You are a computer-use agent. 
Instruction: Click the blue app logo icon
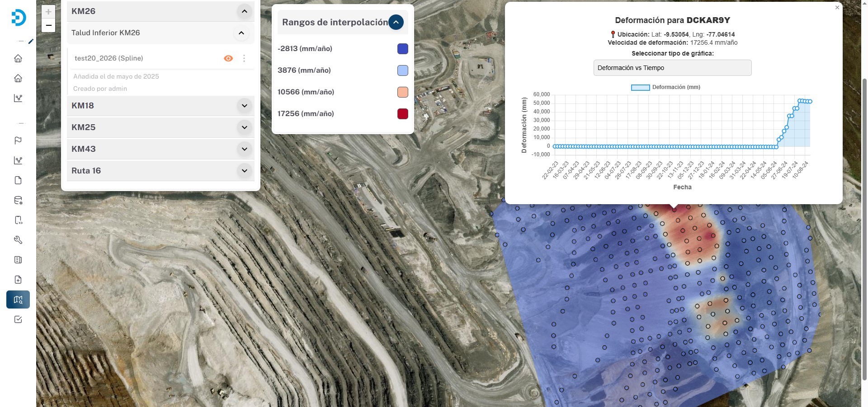pos(19,18)
